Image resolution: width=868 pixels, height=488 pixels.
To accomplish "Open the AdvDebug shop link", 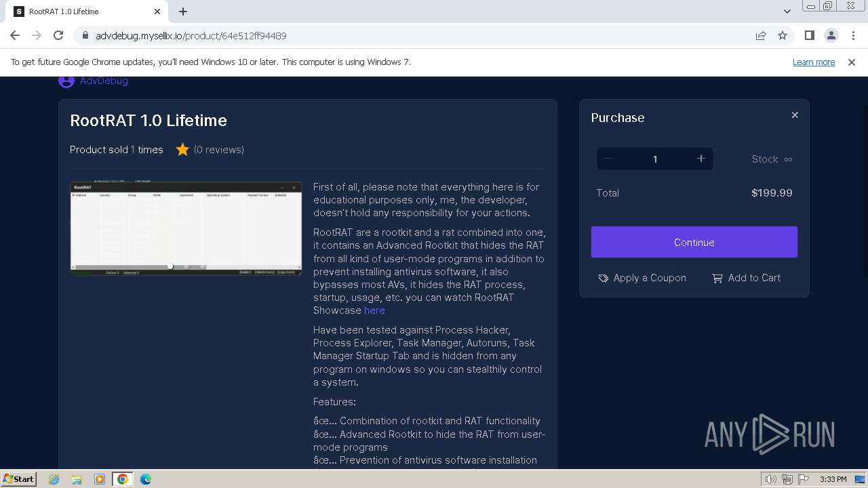I will pyautogui.click(x=104, y=81).
